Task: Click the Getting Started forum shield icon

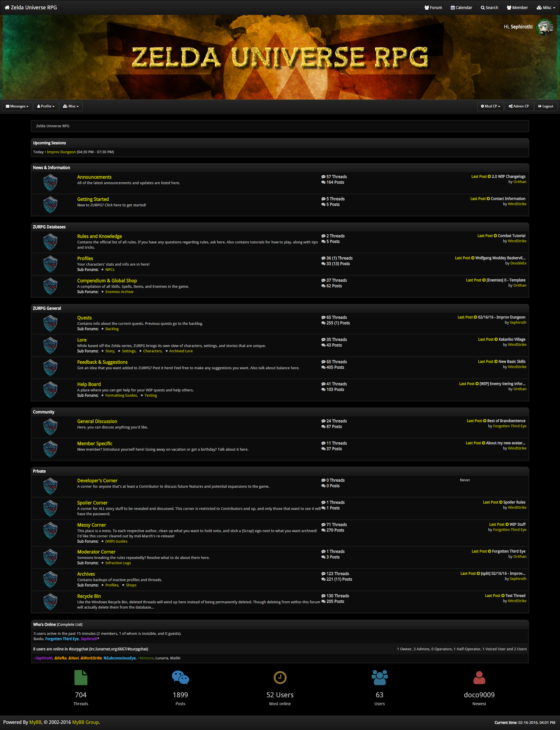Action: point(50,205)
